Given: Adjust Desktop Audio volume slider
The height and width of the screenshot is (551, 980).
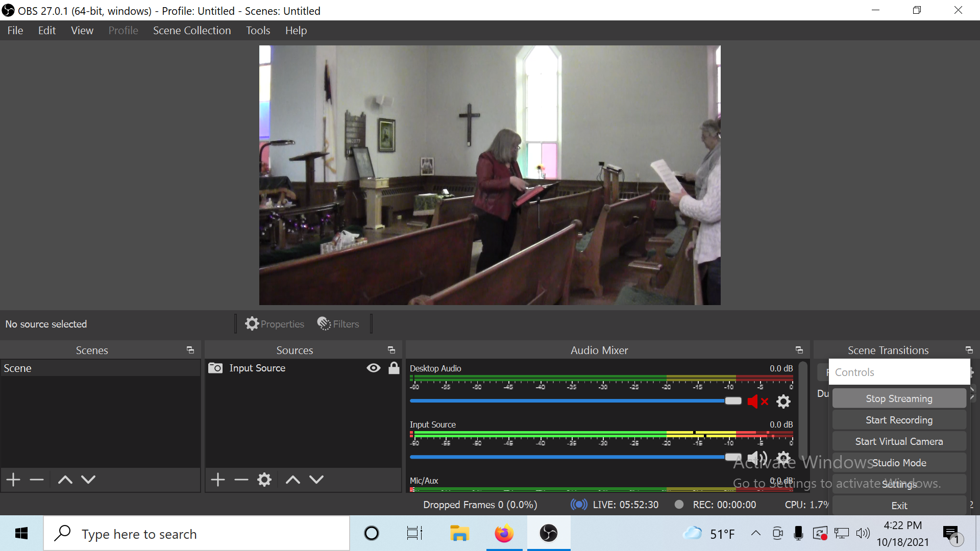Looking at the screenshot, I should pos(733,401).
